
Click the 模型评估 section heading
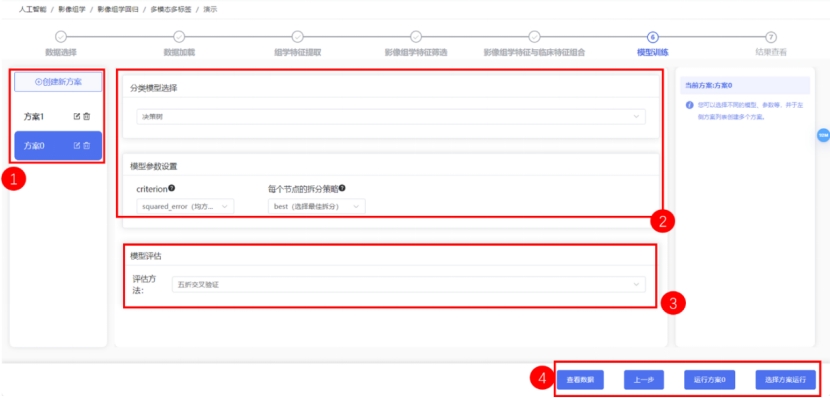[146, 256]
